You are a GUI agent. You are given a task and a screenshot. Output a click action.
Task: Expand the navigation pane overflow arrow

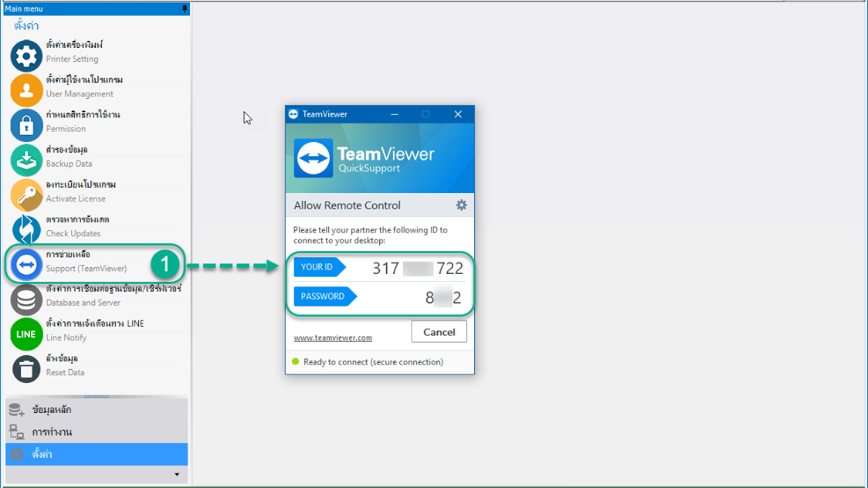coord(177,475)
